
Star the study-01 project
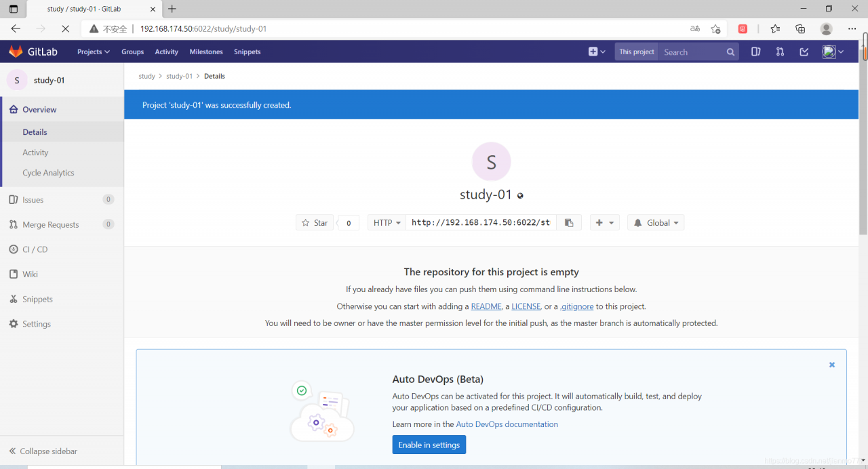(x=315, y=222)
